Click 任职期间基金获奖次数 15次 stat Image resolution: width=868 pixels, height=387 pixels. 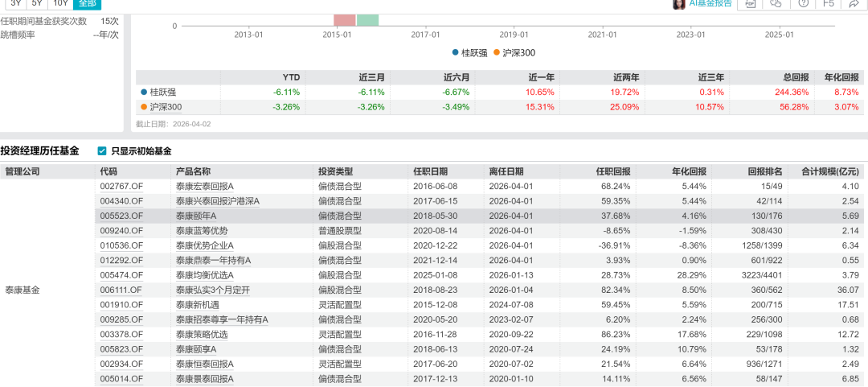click(x=59, y=21)
